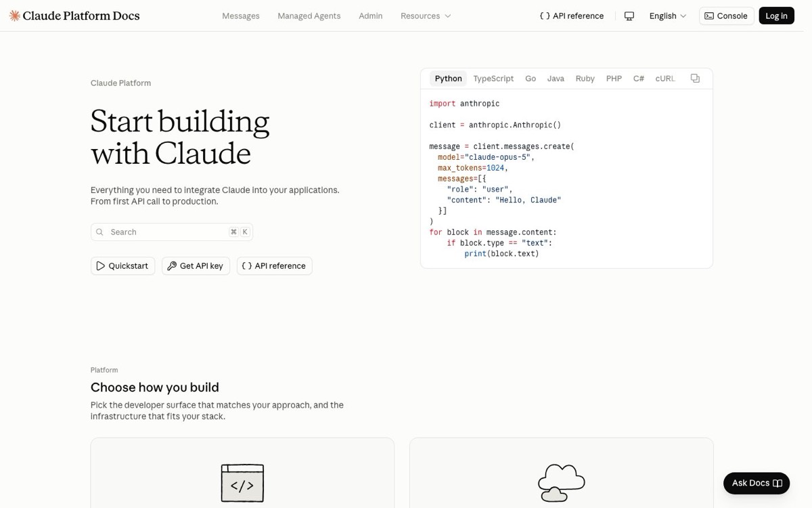
Task: Click the Claude starburst logo icon
Action: click(14, 16)
